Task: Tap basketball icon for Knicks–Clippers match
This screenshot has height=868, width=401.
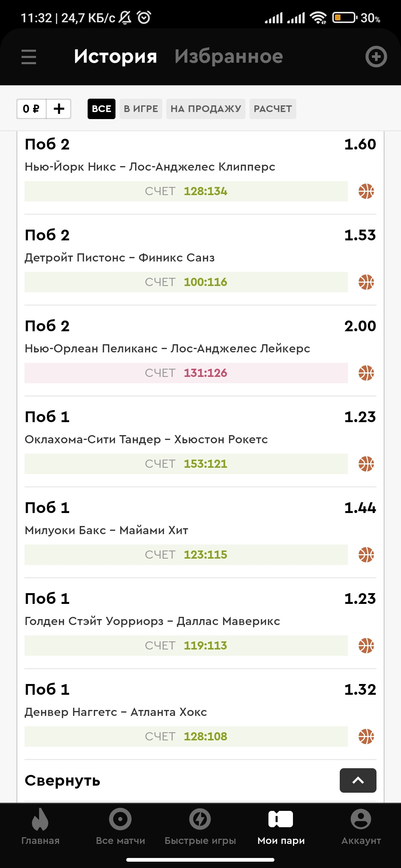Action: (x=366, y=191)
